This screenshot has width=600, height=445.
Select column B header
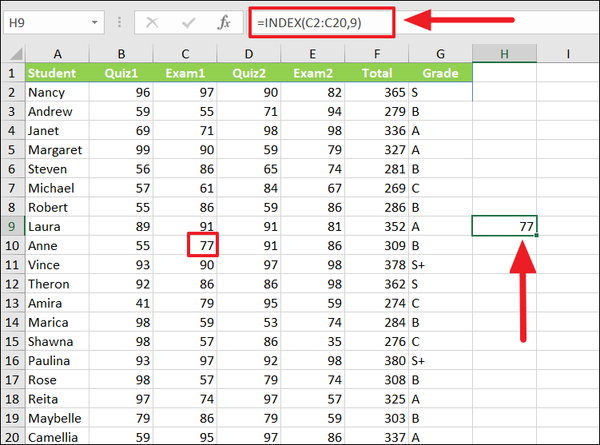tap(121, 54)
